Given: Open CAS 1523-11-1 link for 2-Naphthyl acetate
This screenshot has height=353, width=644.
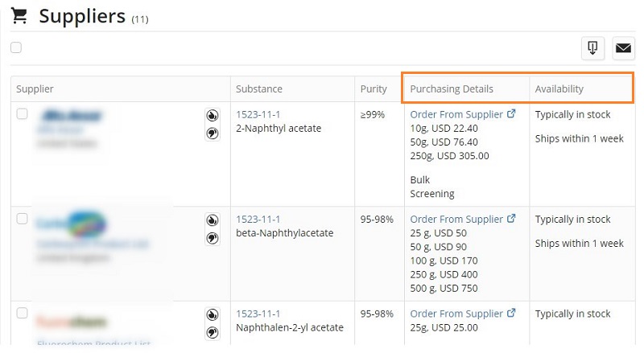Looking at the screenshot, I should (x=258, y=114).
